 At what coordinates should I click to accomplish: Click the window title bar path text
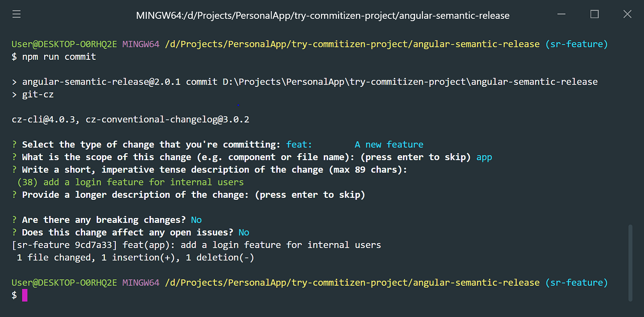(322, 15)
